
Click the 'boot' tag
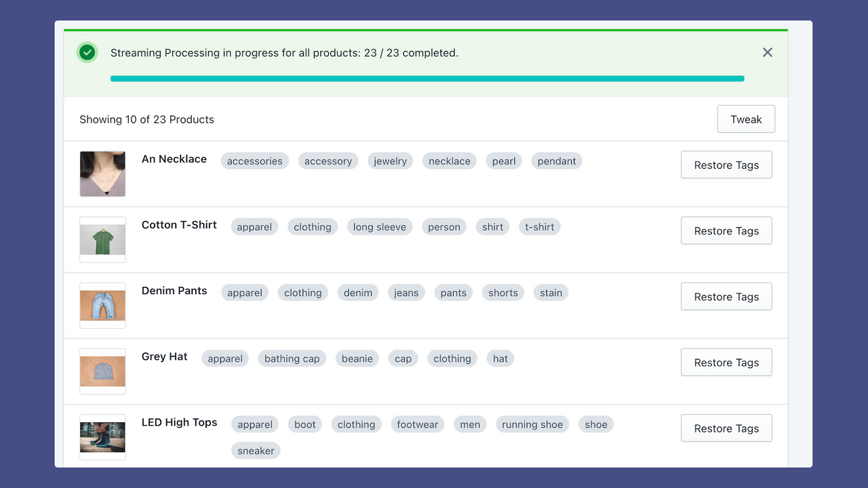coord(305,424)
